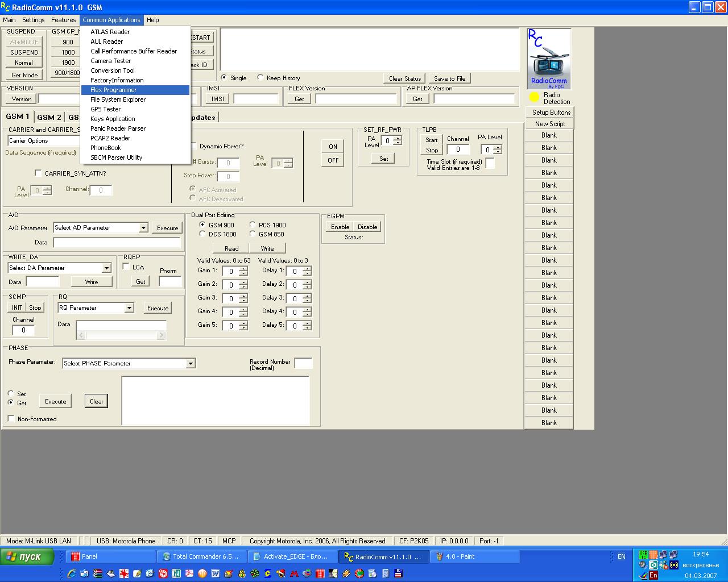Click the Setup Buttons button
Image resolution: width=728 pixels, height=582 pixels.
pyautogui.click(x=550, y=113)
